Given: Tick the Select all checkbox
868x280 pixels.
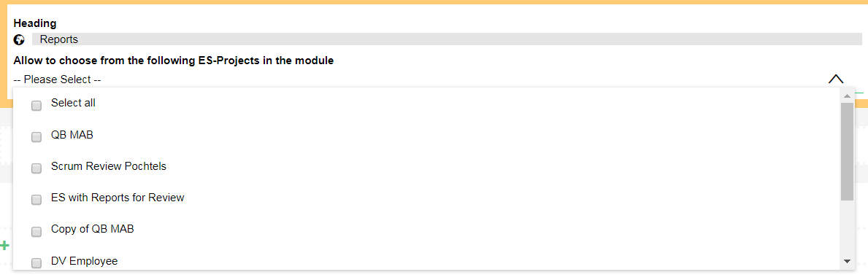Looking at the screenshot, I should (37, 106).
